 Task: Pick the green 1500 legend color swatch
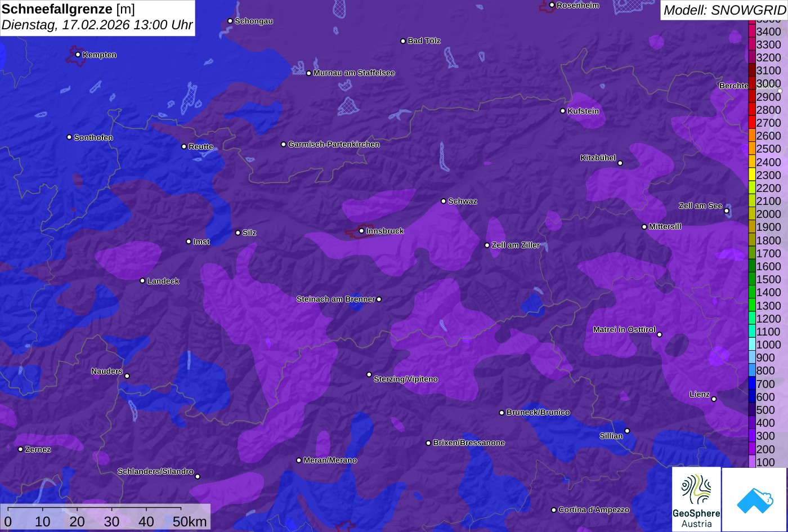point(752,279)
